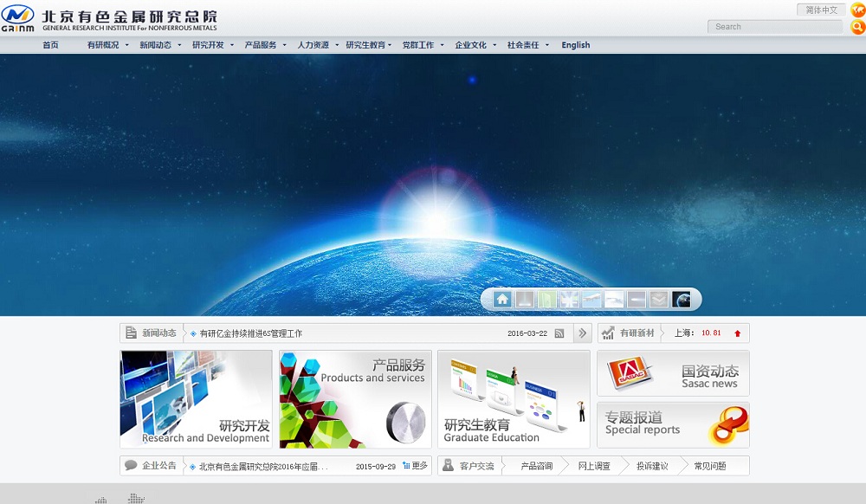This screenshot has height=504, width=866.
Task: Click the GRINM logo
Action: click(x=17, y=18)
